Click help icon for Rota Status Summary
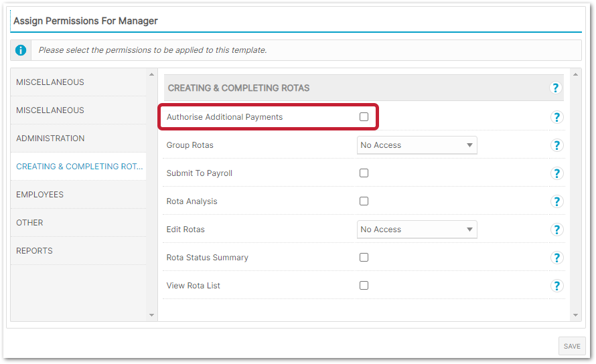This screenshot has height=364, width=596. [x=556, y=258]
